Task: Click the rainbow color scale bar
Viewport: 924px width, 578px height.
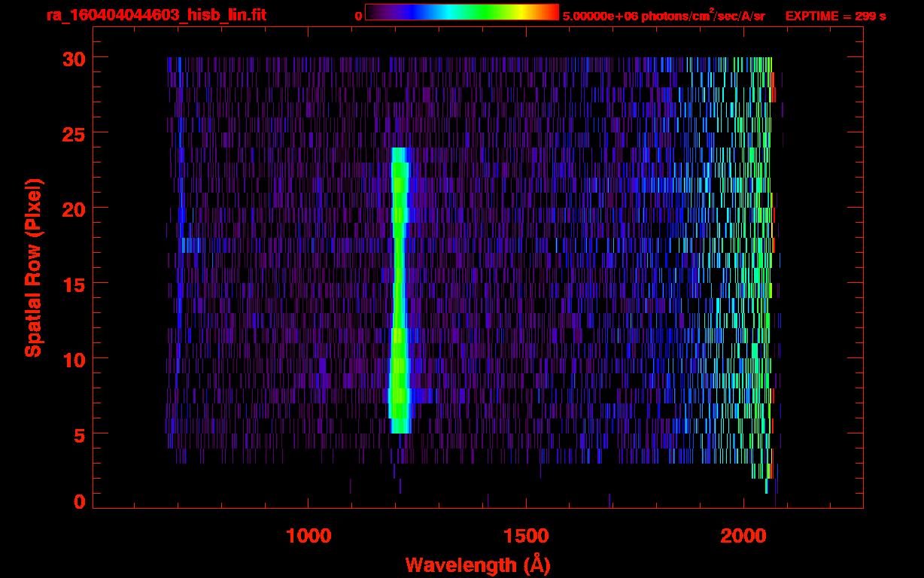Action: tap(462, 12)
